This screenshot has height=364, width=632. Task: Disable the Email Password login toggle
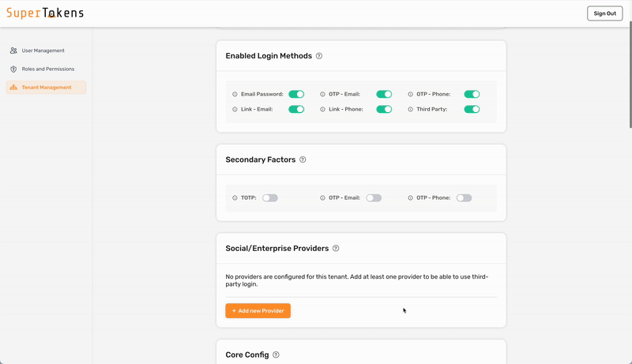pyautogui.click(x=296, y=94)
